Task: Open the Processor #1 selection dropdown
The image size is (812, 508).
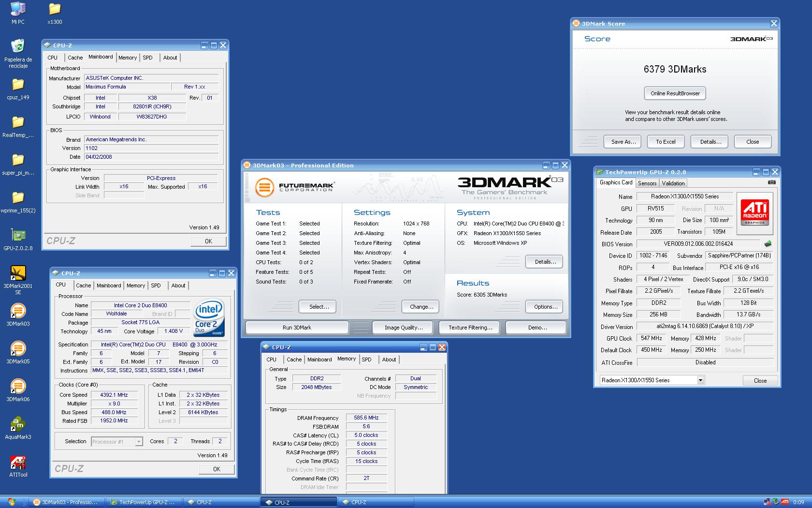Action: click(139, 441)
